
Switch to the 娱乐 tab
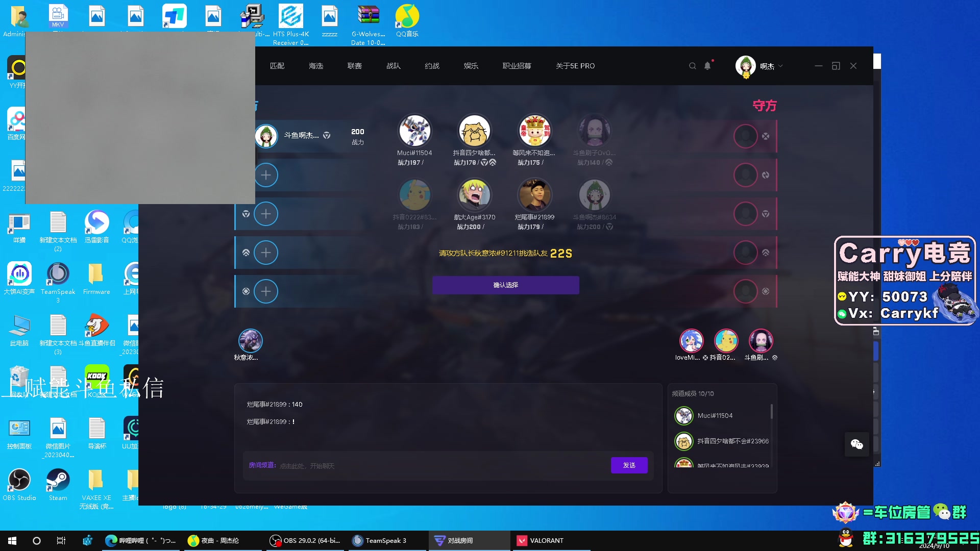(471, 66)
